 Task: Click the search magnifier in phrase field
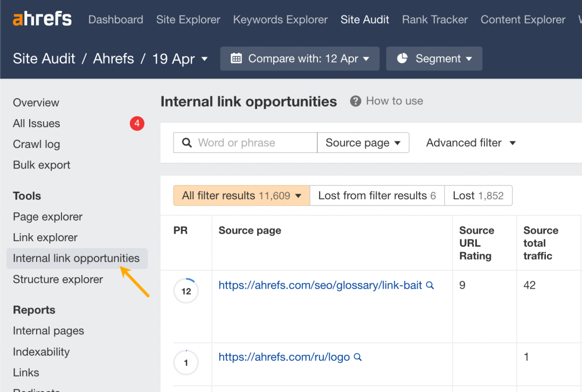[x=187, y=143]
